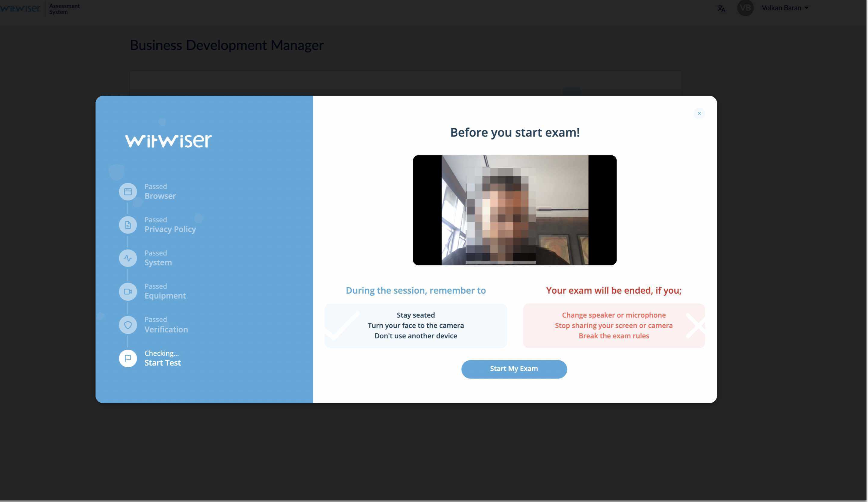The width and height of the screenshot is (868, 502).
Task: Click the webcam preview video
Action: (x=514, y=210)
